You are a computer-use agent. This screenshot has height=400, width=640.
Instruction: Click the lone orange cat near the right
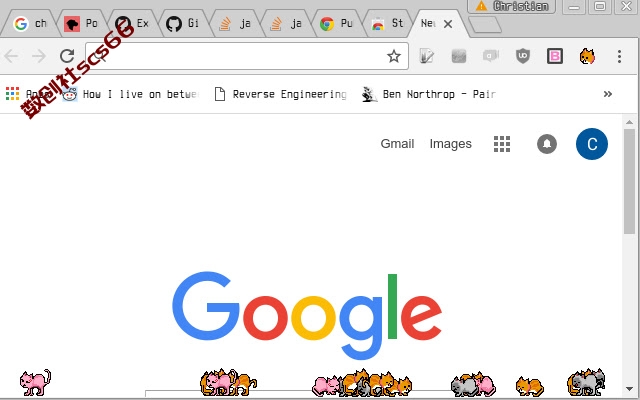(x=530, y=387)
